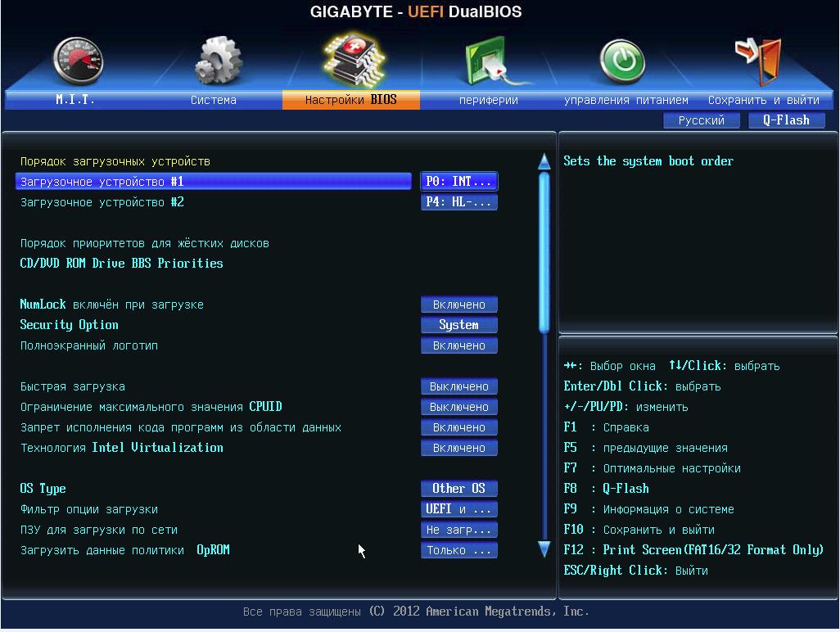Select Технология Intel Virtualization label
840x632 pixels.
pos(122,448)
